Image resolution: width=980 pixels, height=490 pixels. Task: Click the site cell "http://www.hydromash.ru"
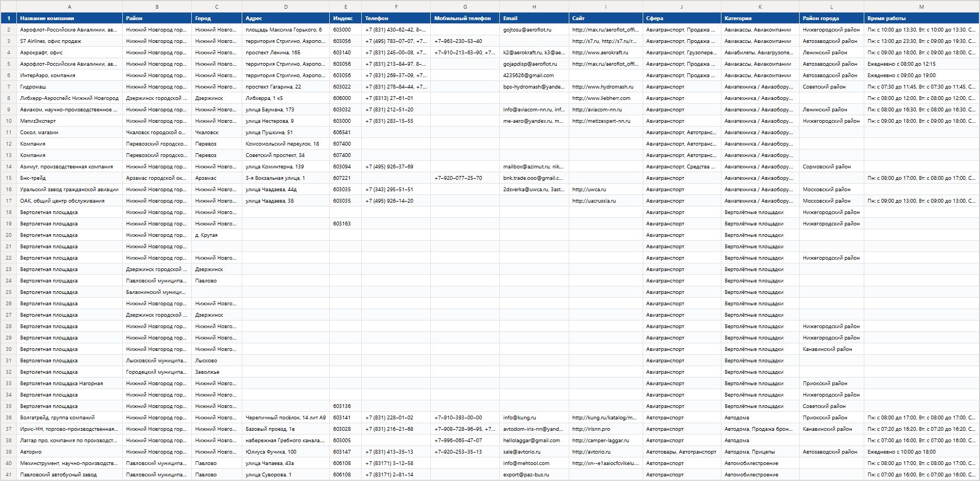606,87
